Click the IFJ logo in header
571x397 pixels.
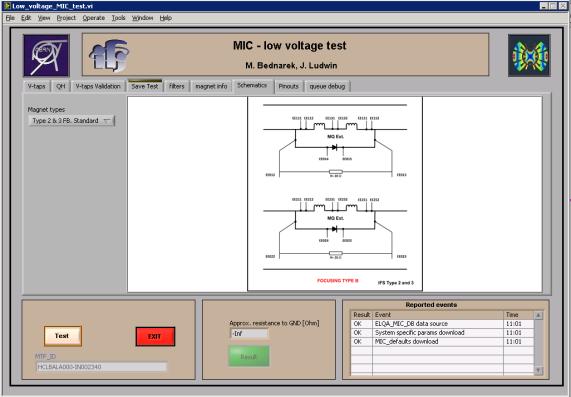[x=109, y=55]
